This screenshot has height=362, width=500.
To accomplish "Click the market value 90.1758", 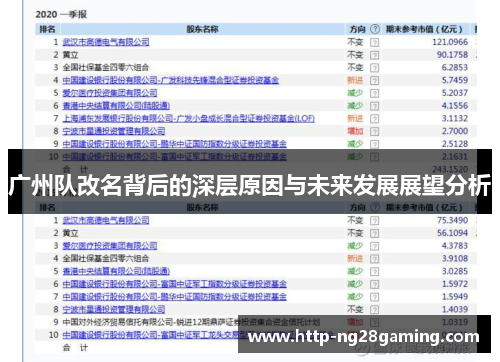I will pyautogui.click(x=452, y=55).
